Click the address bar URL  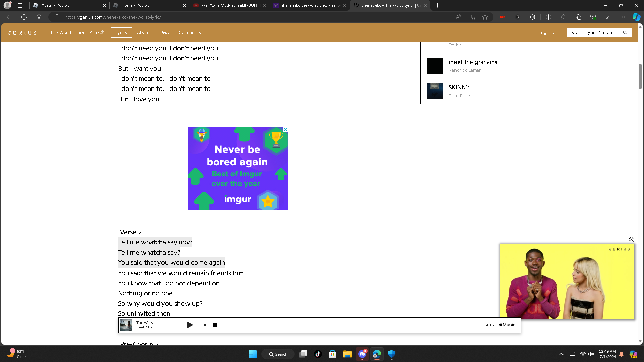click(113, 17)
